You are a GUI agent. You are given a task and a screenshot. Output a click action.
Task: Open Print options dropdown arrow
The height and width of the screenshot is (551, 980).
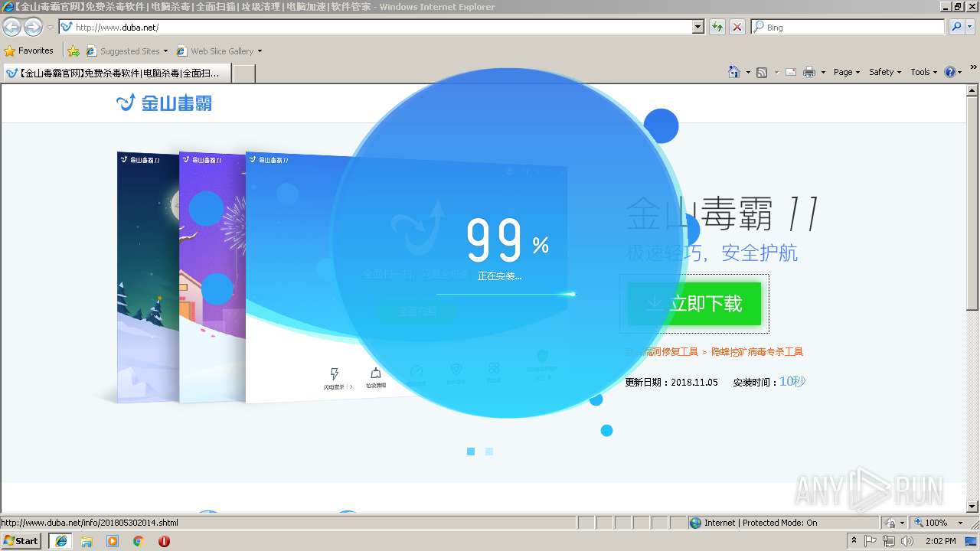coord(823,72)
